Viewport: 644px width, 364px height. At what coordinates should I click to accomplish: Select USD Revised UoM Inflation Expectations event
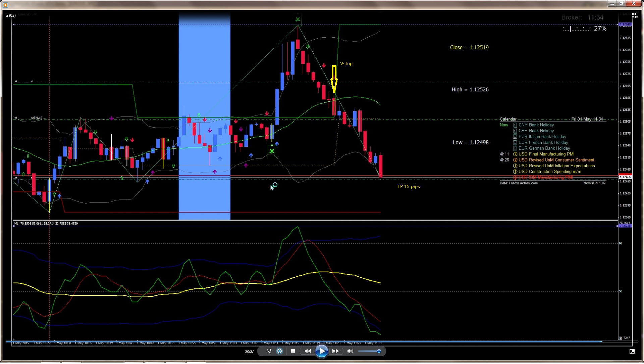[557, 166]
